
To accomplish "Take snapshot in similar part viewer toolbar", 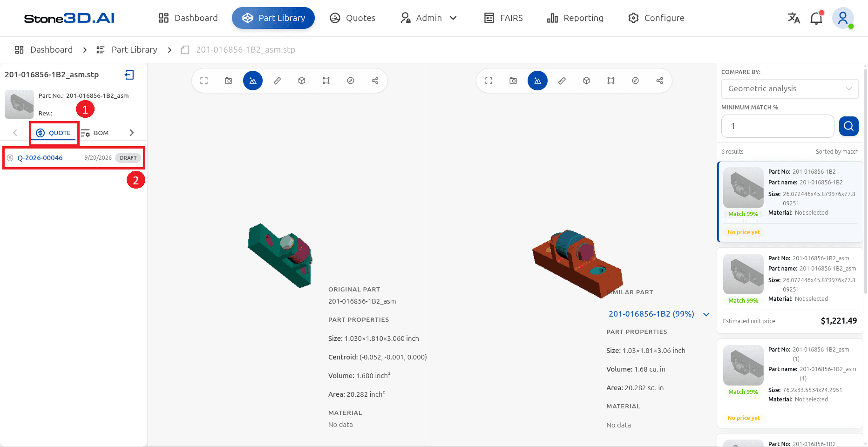I will (x=513, y=81).
